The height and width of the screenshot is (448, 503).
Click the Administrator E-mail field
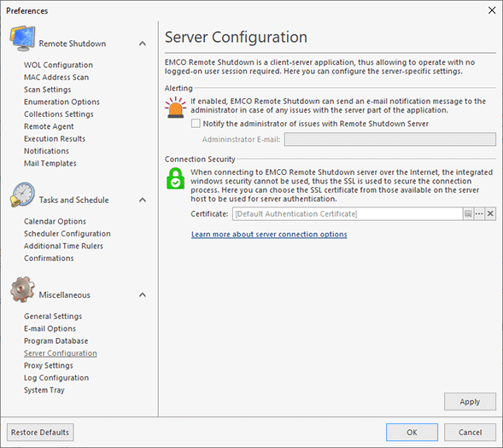[x=390, y=139]
